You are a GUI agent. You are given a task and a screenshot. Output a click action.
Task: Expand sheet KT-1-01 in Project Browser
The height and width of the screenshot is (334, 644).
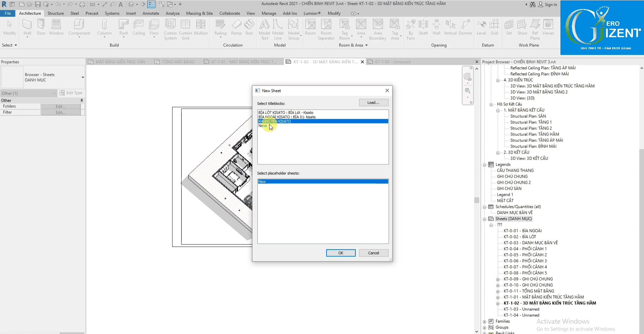pos(498,297)
